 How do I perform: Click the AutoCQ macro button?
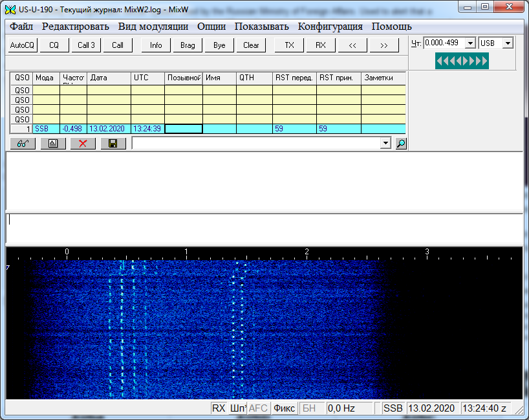(22, 45)
